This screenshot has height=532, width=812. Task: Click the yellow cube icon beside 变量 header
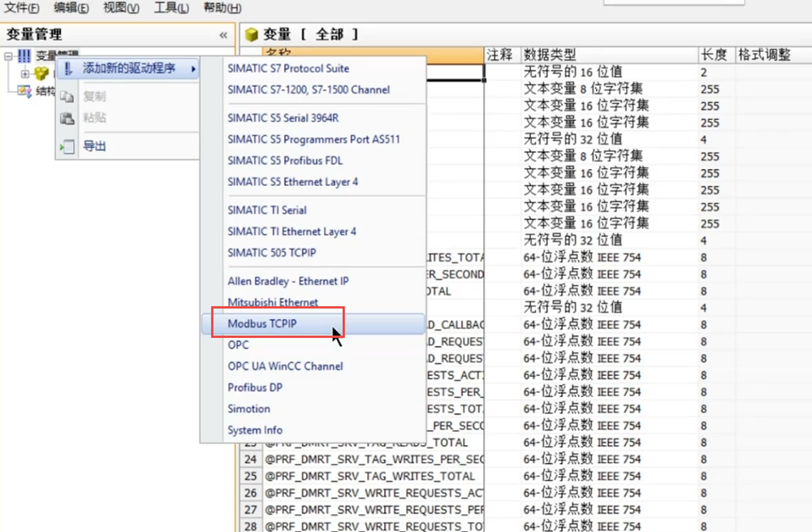pos(252,34)
